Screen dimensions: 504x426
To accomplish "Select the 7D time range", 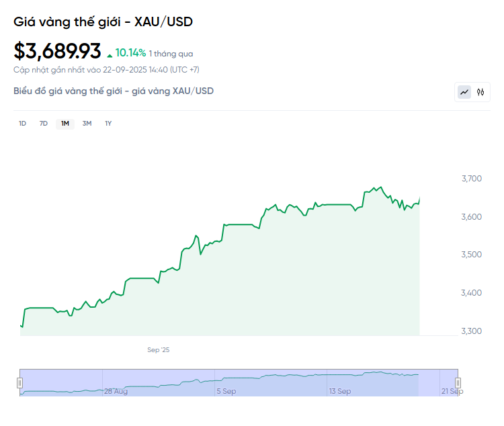I will pyautogui.click(x=44, y=124).
